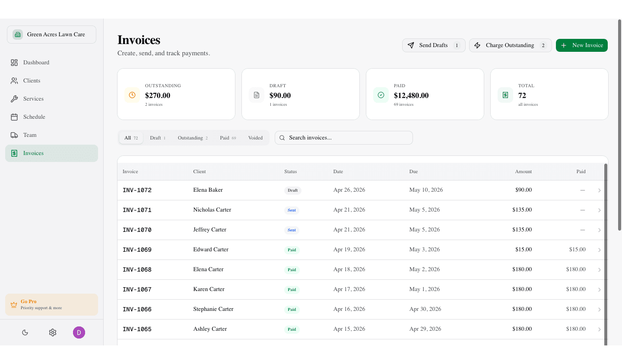Image resolution: width=622 pixels, height=364 pixels.
Task: Create an invoice with New Invoice
Action: (x=581, y=45)
